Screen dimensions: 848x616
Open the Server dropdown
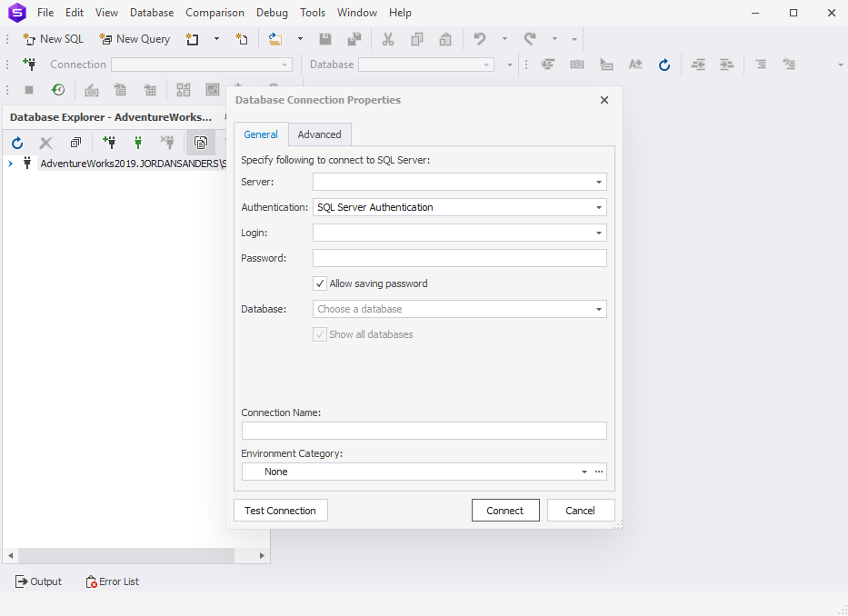pyautogui.click(x=598, y=182)
